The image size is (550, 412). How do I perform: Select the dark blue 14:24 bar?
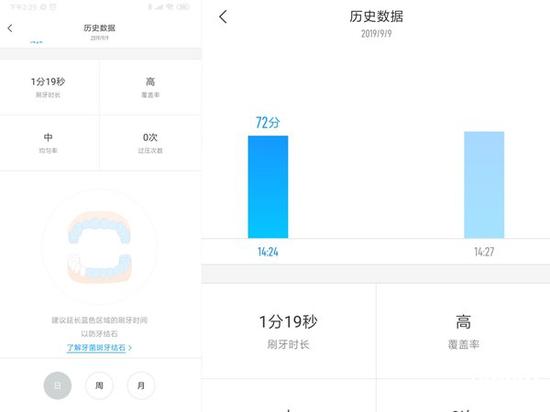[x=268, y=187]
